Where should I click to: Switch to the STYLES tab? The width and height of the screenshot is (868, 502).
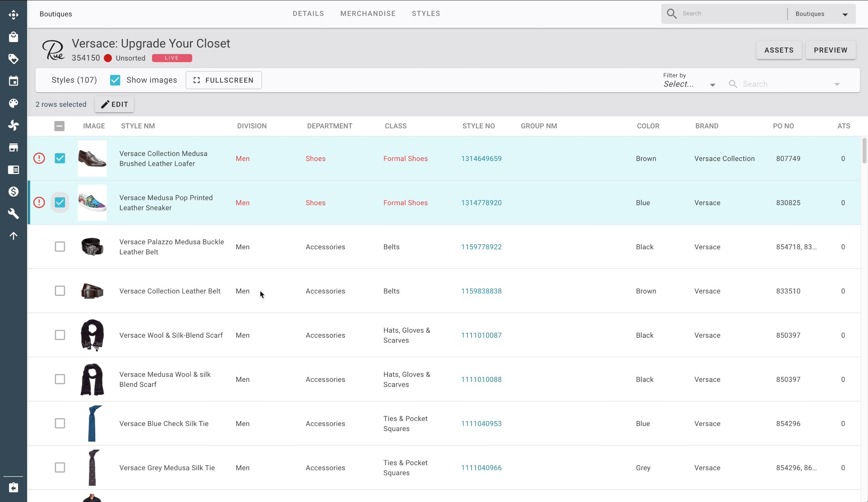pos(426,14)
